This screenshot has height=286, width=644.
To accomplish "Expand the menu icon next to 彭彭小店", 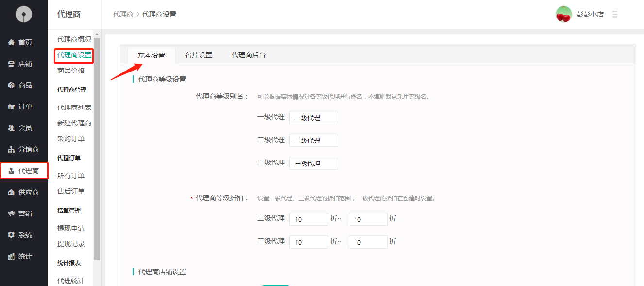I will pos(615,14).
